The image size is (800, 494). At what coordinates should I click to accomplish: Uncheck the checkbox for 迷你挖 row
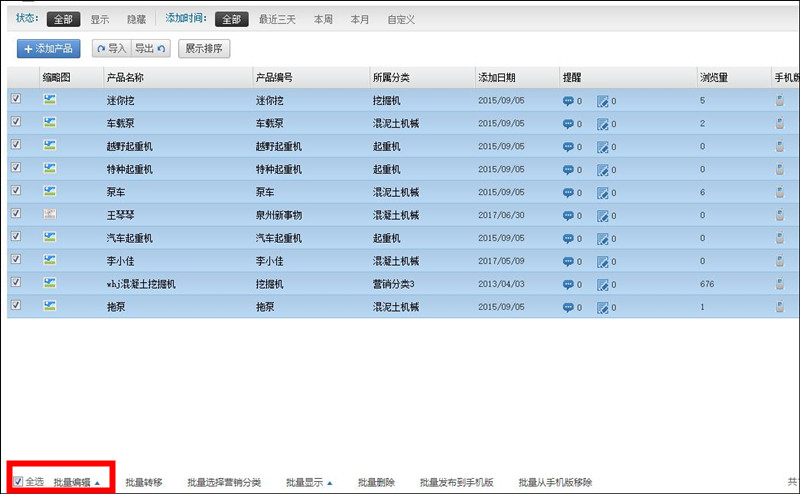click(x=16, y=100)
